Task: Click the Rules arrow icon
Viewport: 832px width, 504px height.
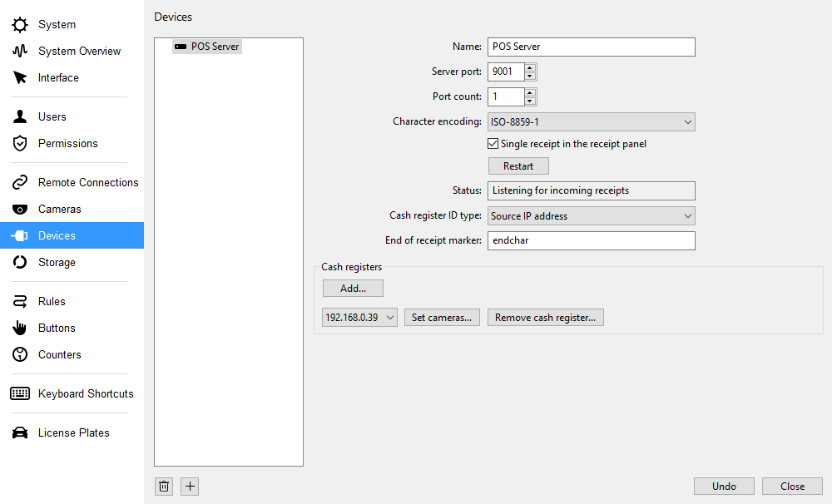Action: [20, 301]
